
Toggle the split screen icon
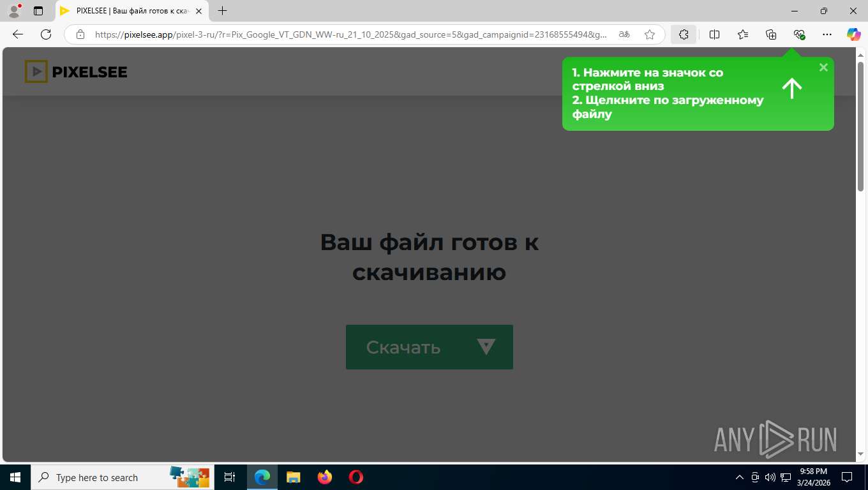click(715, 34)
